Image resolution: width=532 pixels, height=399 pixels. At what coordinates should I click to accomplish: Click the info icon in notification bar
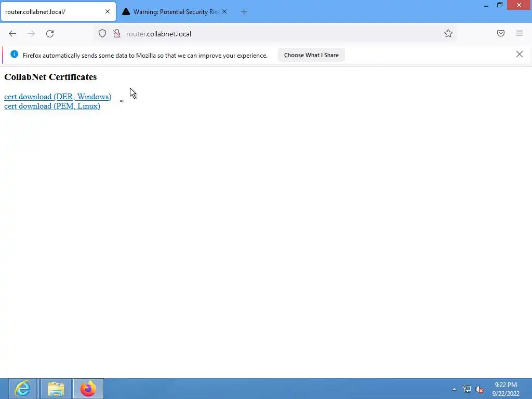tap(14, 54)
